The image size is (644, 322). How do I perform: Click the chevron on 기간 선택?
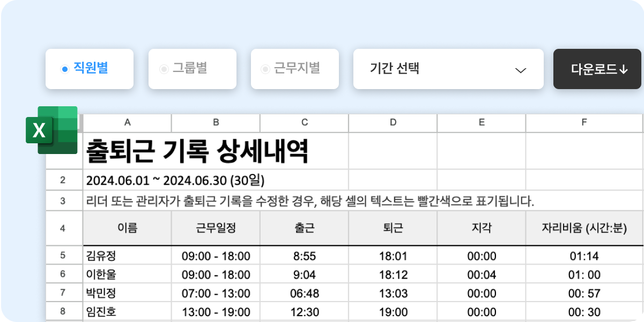coord(520,69)
